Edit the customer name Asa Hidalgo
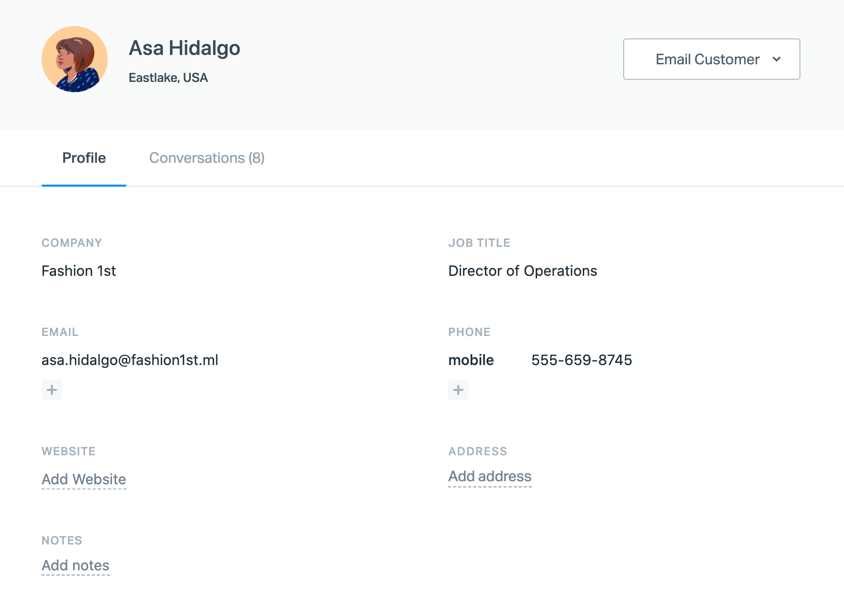The image size is (844, 616). coord(185,48)
